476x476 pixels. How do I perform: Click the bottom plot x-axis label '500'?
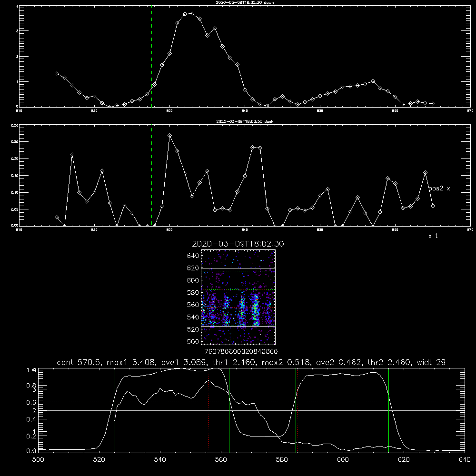38,460
